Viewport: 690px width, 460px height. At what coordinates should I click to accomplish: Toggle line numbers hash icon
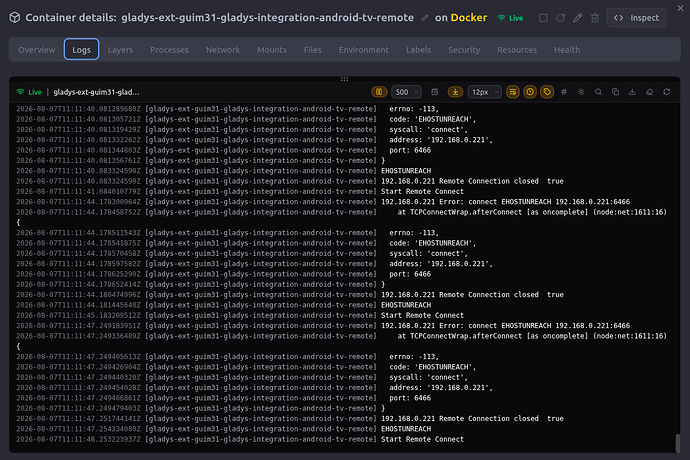[x=564, y=92]
